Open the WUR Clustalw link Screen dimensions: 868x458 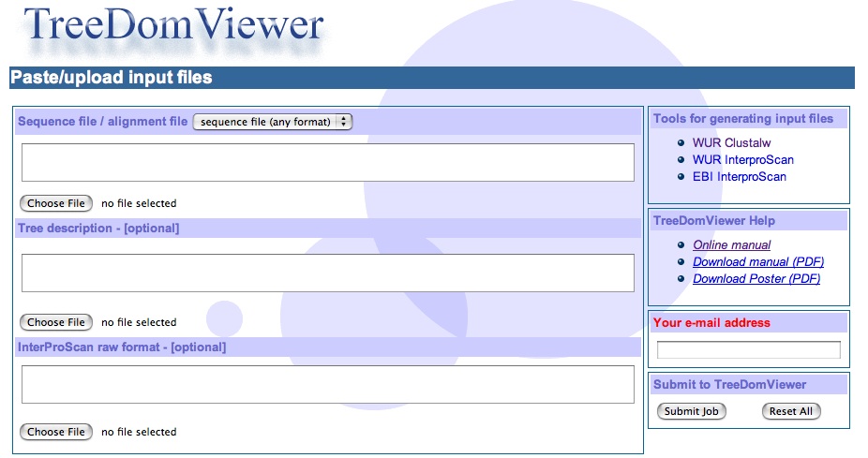pyautogui.click(x=732, y=143)
